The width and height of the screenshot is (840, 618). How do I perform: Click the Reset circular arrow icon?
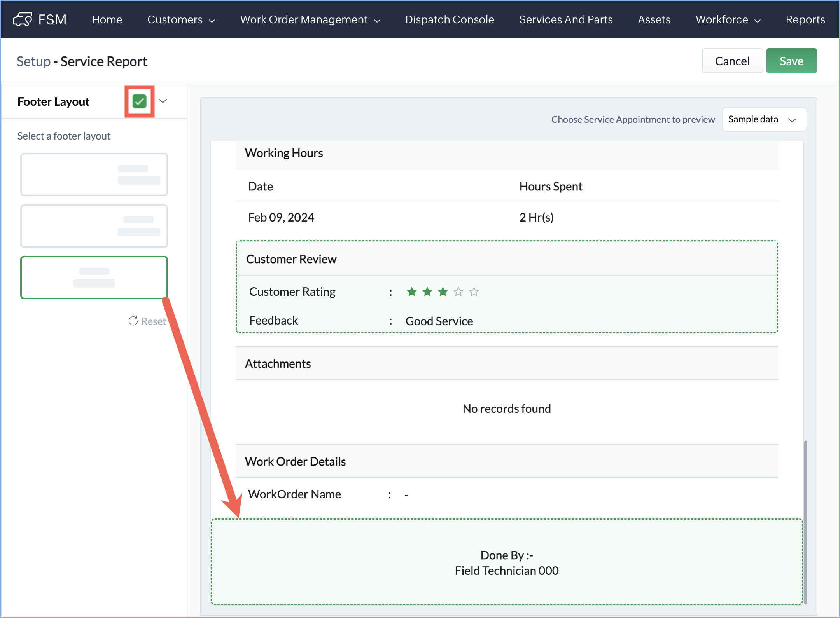point(133,321)
